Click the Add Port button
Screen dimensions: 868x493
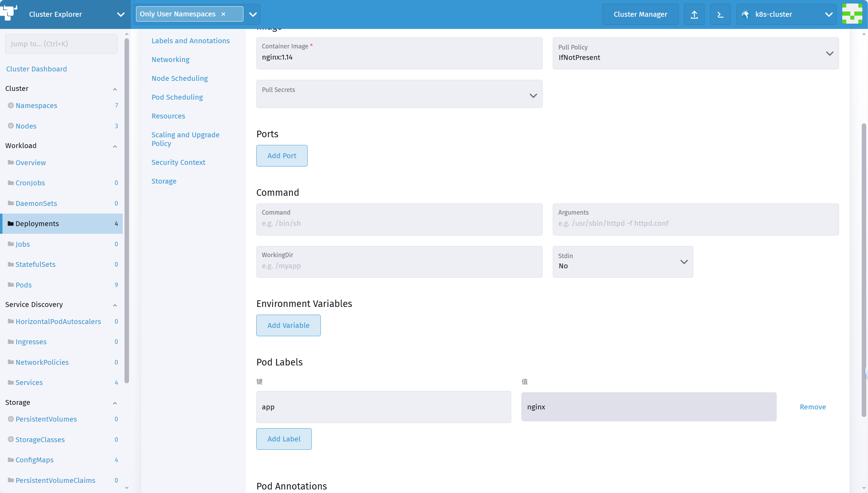pyautogui.click(x=282, y=156)
